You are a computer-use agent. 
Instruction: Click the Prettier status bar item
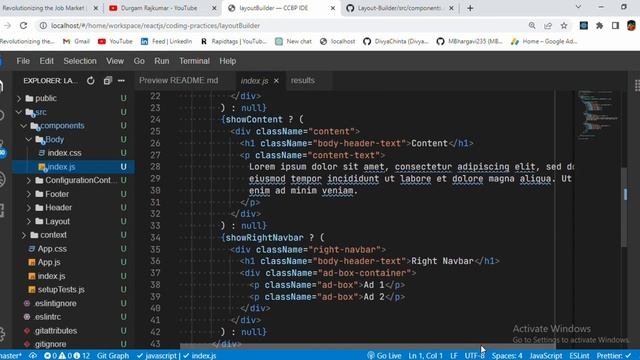tap(614, 356)
